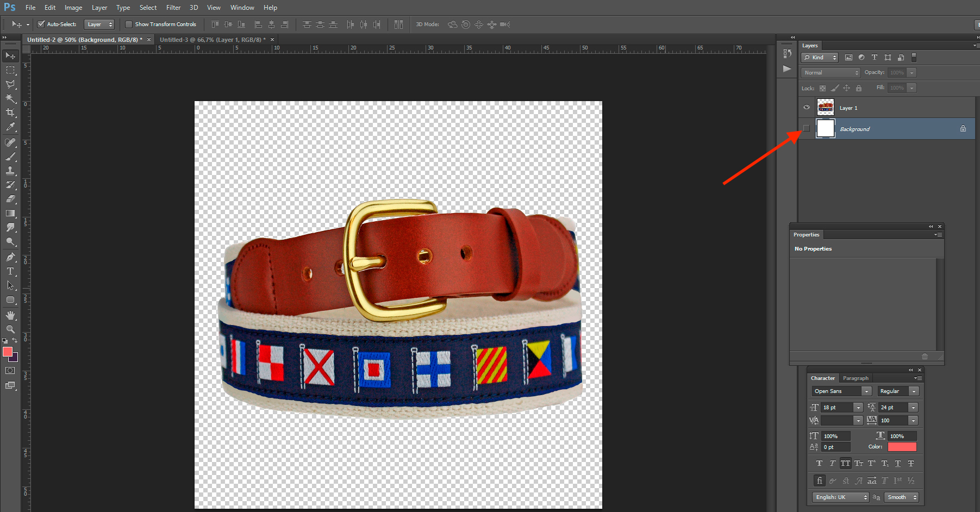Select the Rounded Rectangle shape tool
Screen dimensions: 980x512
point(10,299)
